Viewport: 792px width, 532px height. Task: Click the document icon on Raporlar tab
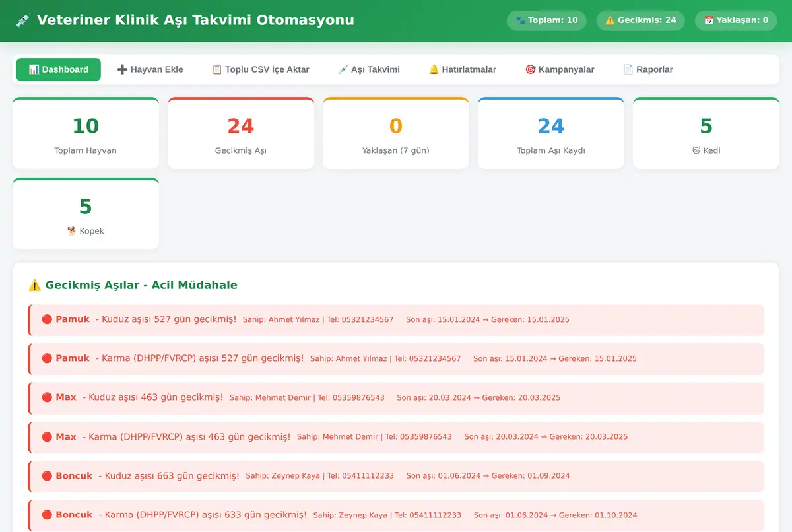(x=628, y=69)
